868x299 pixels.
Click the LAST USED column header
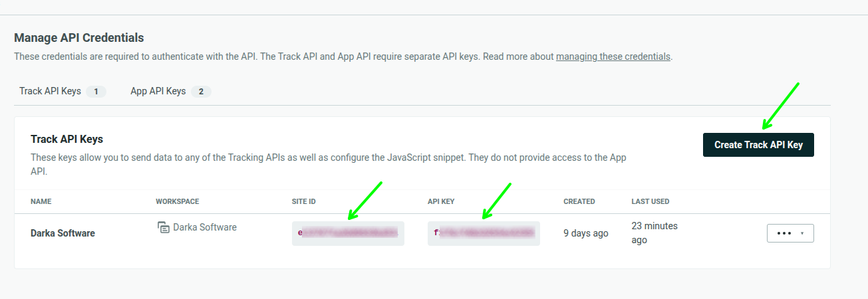[x=651, y=201]
